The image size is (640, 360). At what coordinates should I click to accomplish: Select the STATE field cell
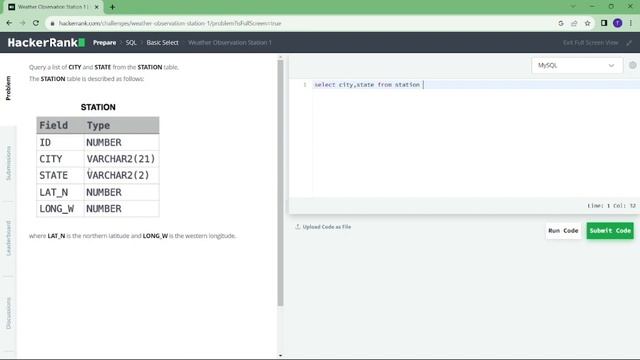tap(60, 175)
